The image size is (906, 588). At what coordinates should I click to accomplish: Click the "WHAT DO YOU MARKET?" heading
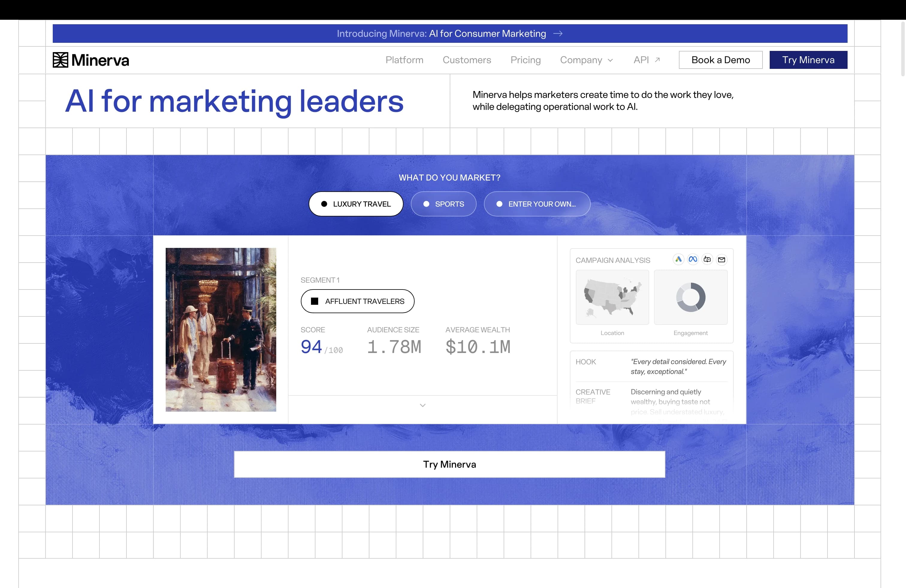pyautogui.click(x=450, y=178)
